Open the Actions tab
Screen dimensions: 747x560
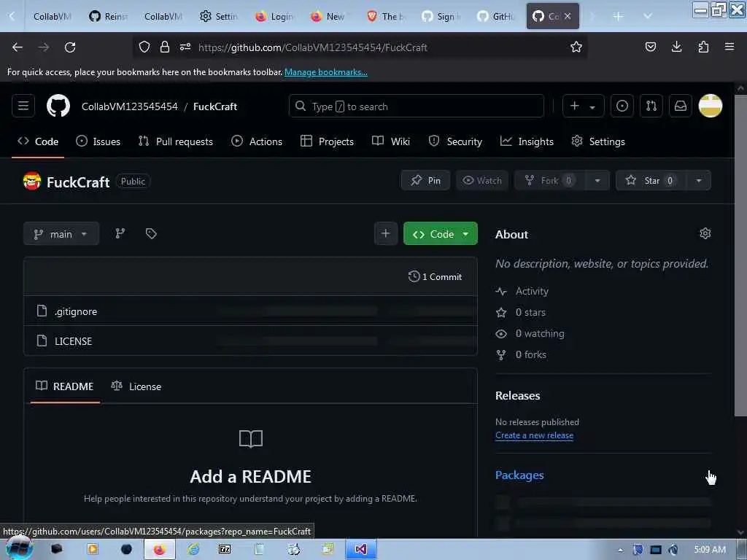pos(257,141)
